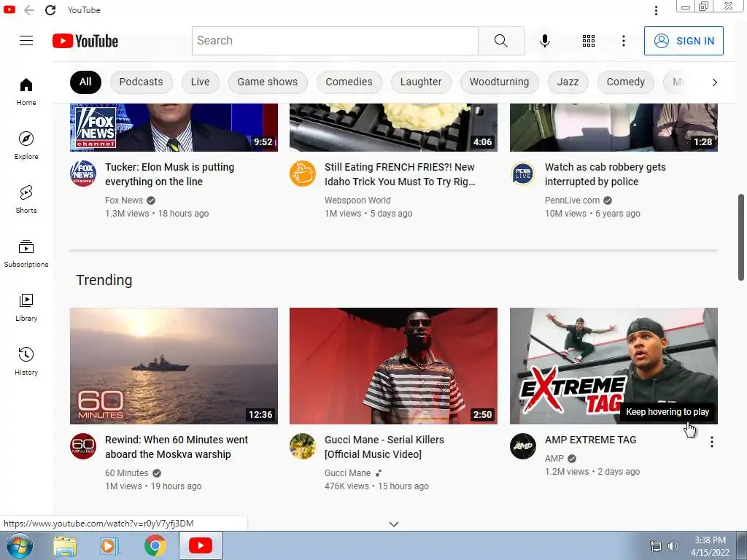This screenshot has width=747, height=560.
Task: Open Explore in sidebar
Action: [26, 145]
